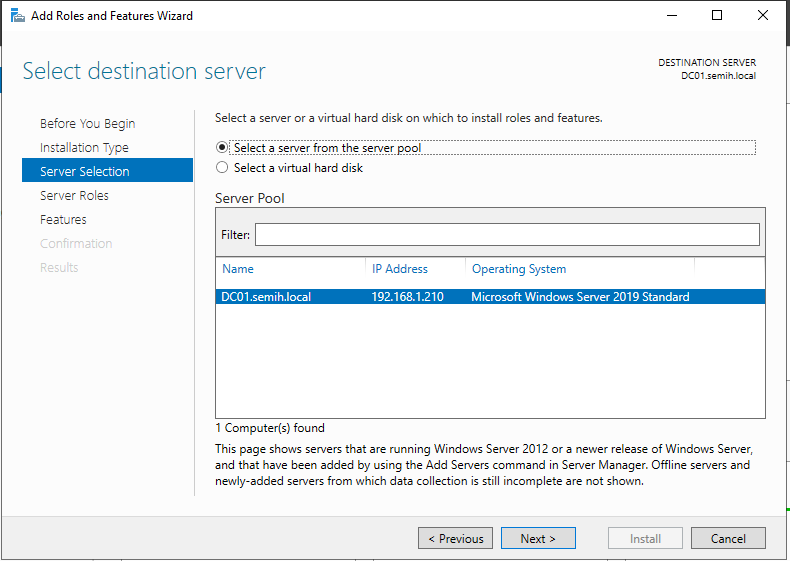Sort server list by Name column
790x561 pixels.
[x=238, y=269]
